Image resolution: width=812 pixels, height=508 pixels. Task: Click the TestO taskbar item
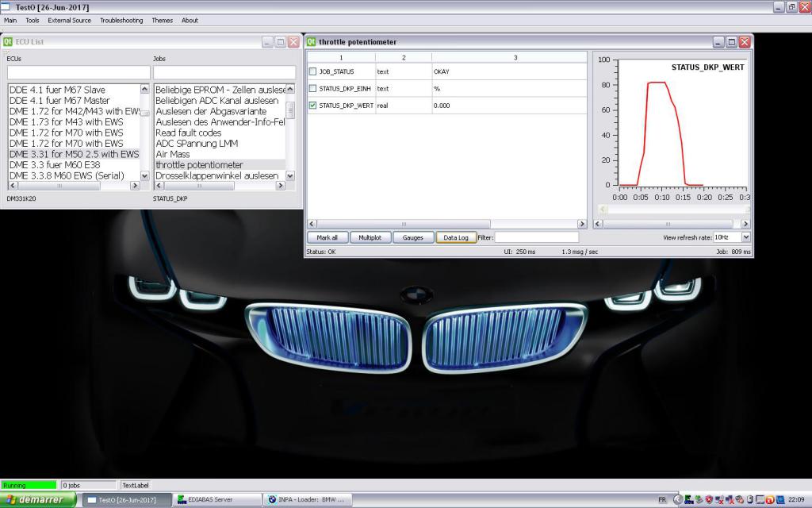tap(126, 500)
